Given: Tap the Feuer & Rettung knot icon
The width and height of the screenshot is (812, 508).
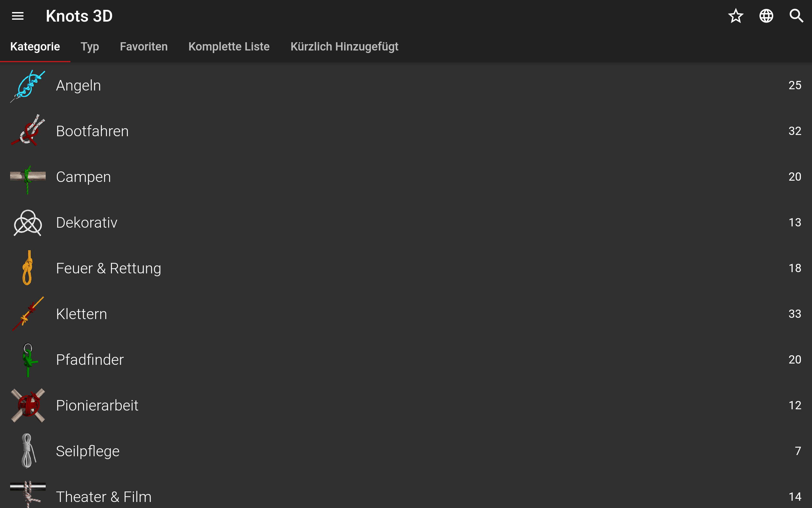Looking at the screenshot, I should point(28,268).
